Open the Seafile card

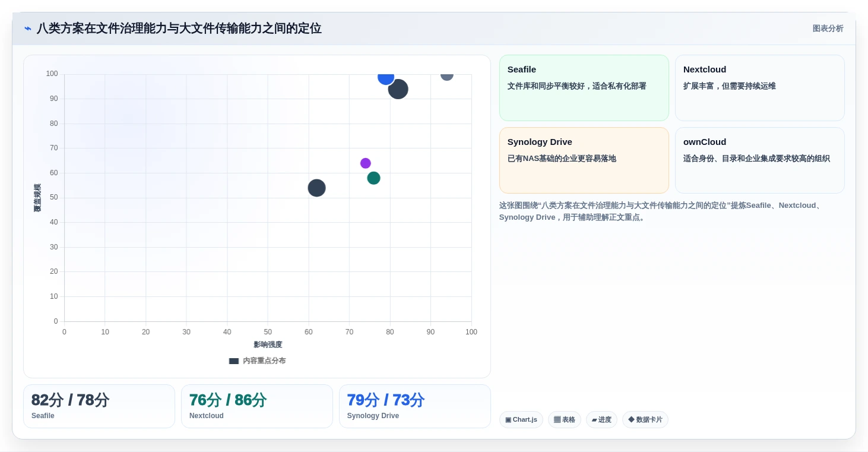(584, 88)
